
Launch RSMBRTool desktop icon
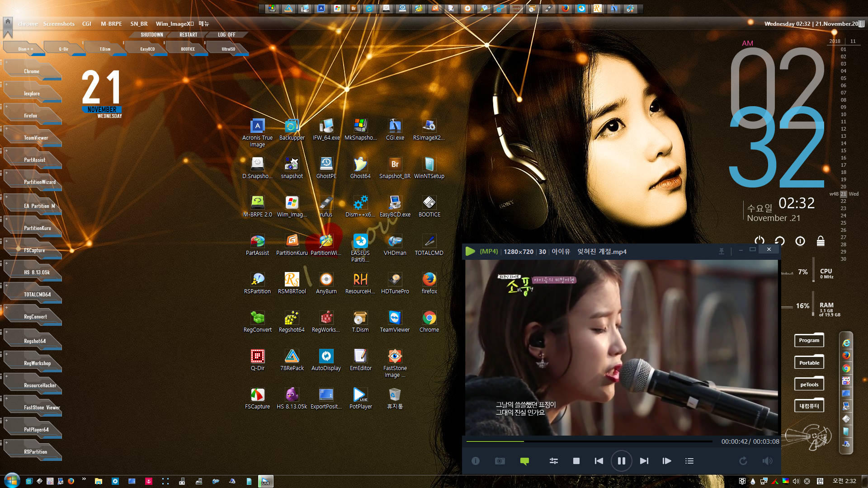coord(292,283)
